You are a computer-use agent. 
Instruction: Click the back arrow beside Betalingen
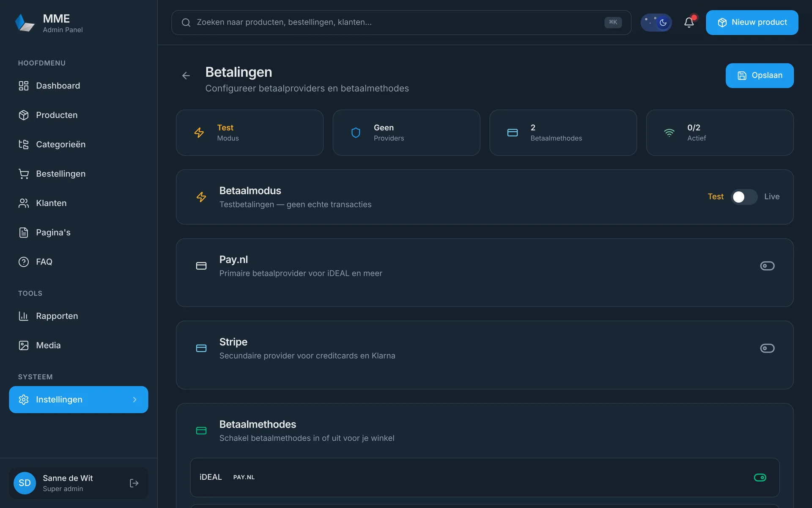pyautogui.click(x=186, y=76)
